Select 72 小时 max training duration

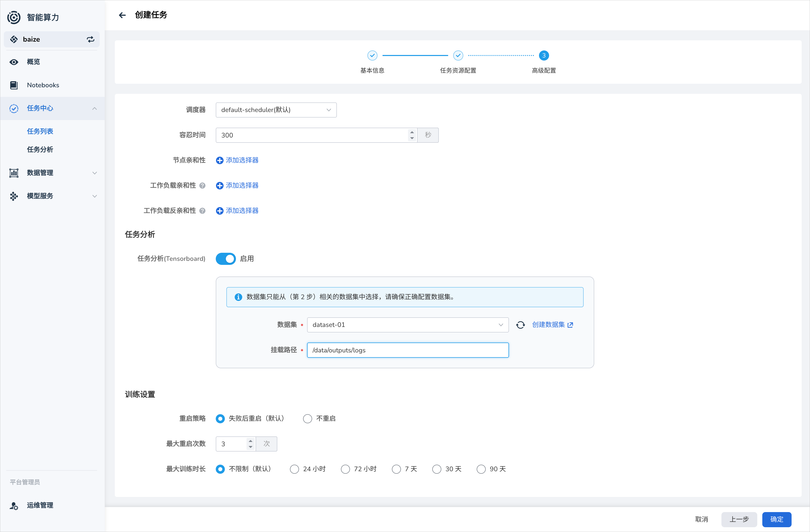point(345,469)
